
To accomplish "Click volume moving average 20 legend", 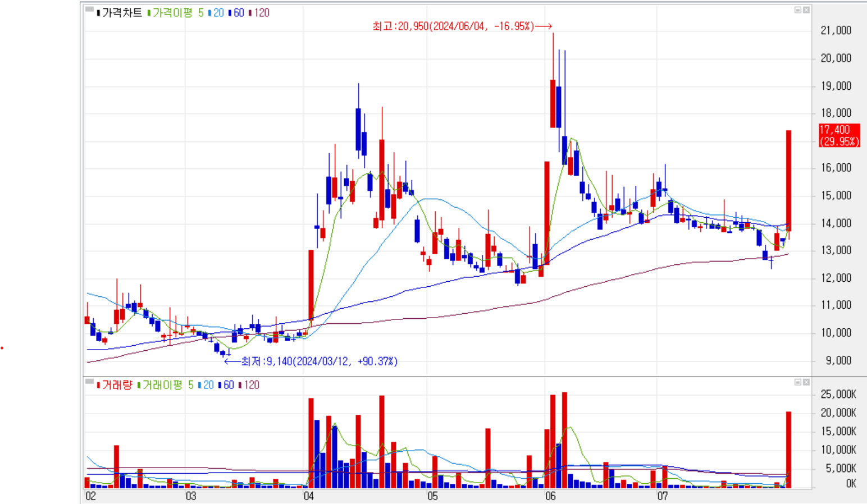I will (x=206, y=385).
